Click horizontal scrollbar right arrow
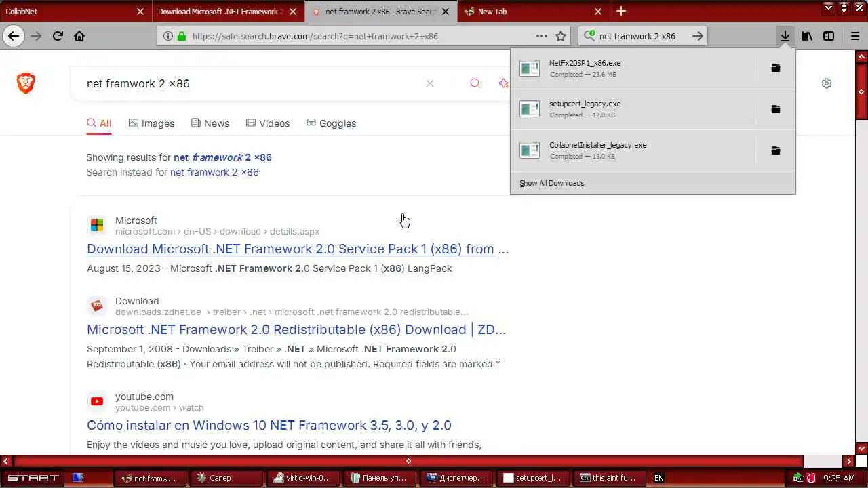 point(848,461)
